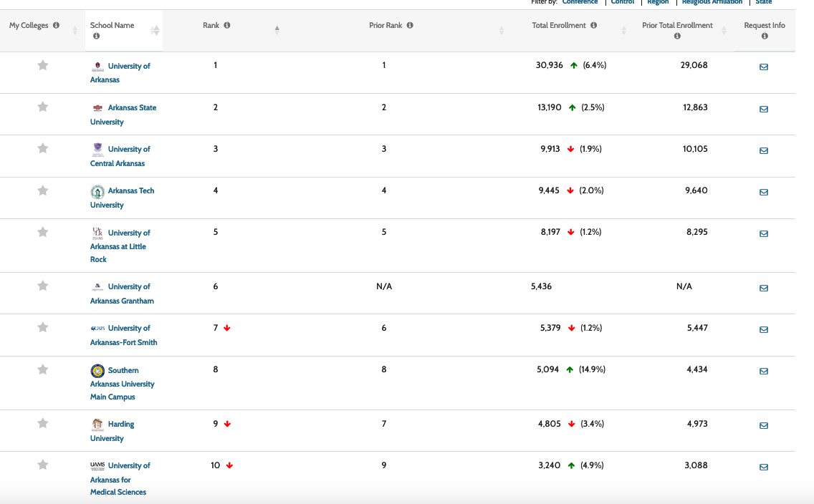814x504 pixels.
Task: Click the info icon under Request Info
Action: click(x=765, y=37)
